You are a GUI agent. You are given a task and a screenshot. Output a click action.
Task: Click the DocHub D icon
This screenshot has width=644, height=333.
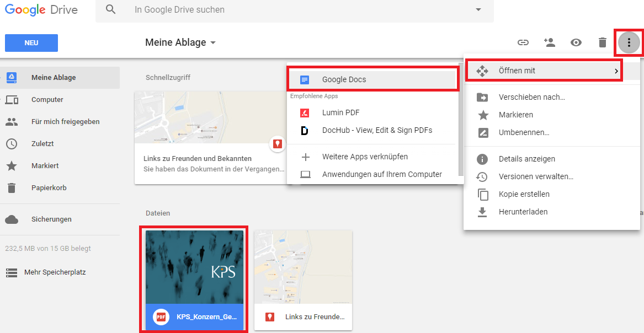click(304, 131)
